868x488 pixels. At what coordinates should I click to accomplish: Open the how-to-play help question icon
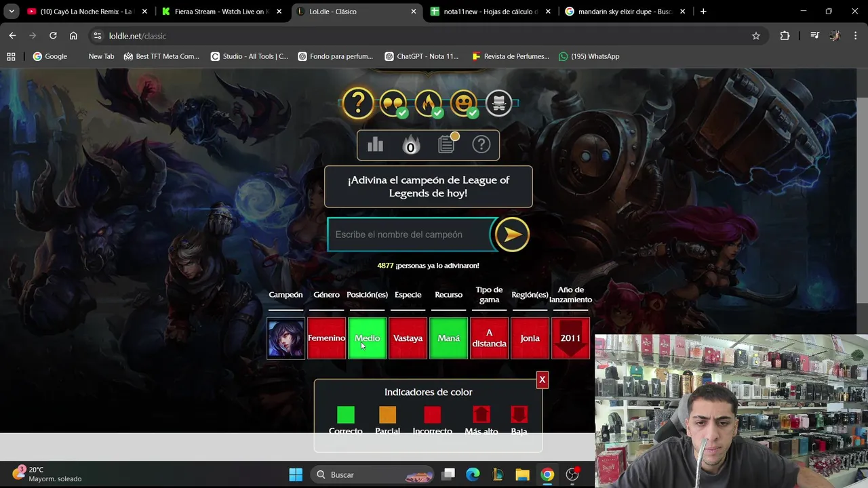pos(481,144)
